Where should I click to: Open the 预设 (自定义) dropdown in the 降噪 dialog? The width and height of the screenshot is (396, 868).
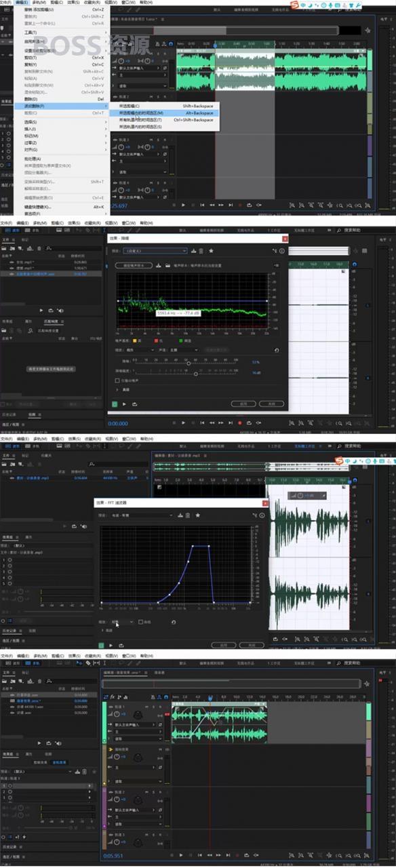(155, 251)
